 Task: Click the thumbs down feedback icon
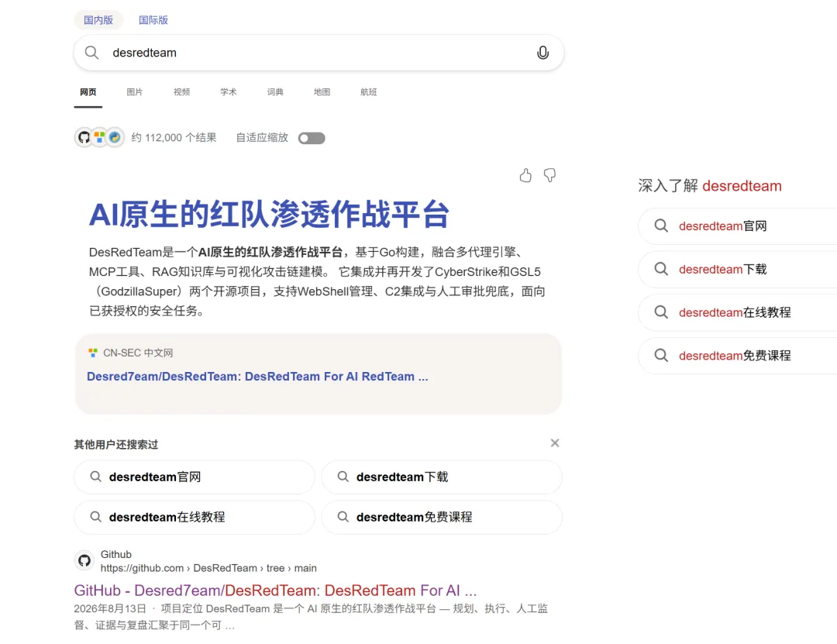coord(549,175)
